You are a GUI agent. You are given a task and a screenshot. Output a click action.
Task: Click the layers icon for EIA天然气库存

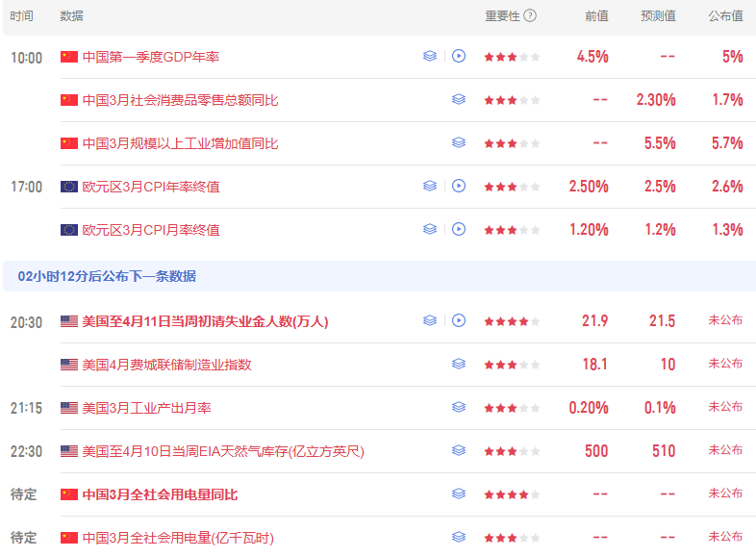coord(459,450)
